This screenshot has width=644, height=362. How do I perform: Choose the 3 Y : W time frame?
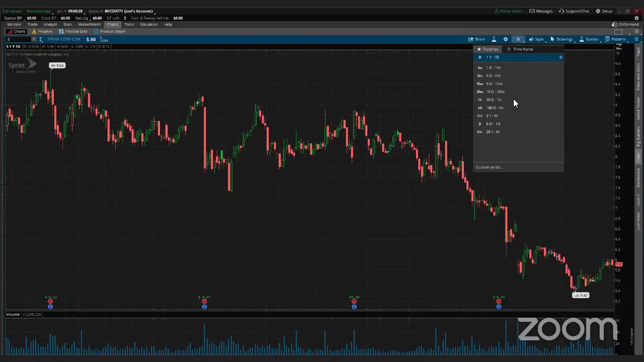pos(518,116)
